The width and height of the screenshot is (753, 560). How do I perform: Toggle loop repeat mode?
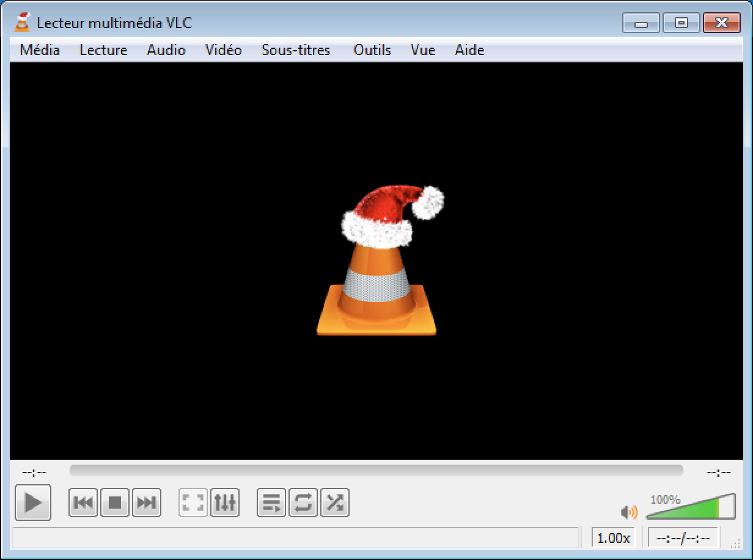tap(303, 503)
